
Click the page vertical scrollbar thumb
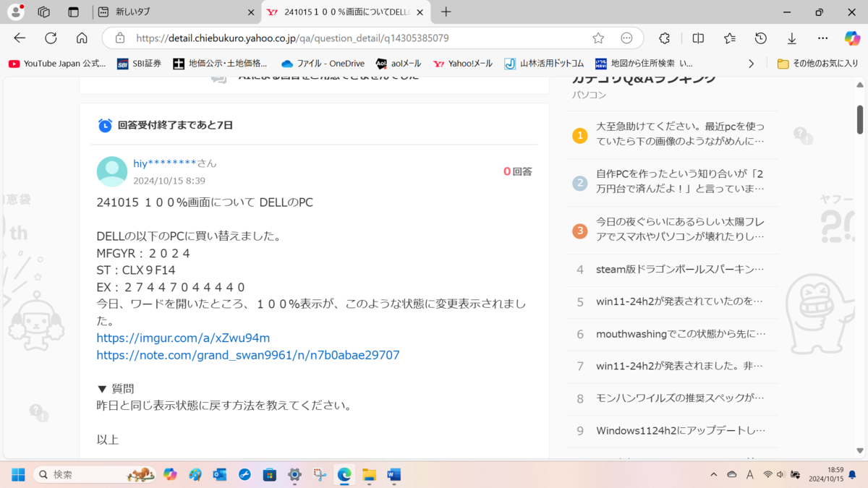click(x=860, y=119)
